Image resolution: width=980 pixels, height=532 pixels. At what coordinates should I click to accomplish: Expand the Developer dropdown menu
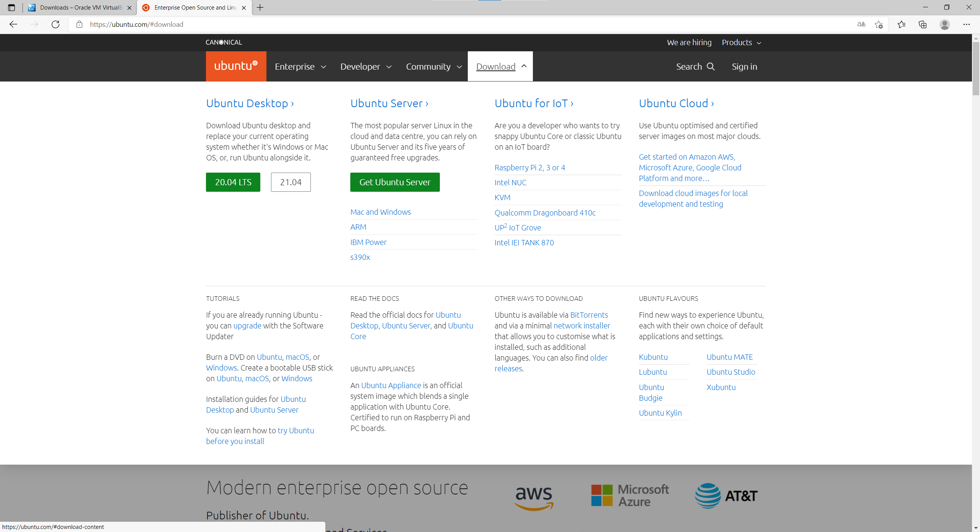(366, 67)
